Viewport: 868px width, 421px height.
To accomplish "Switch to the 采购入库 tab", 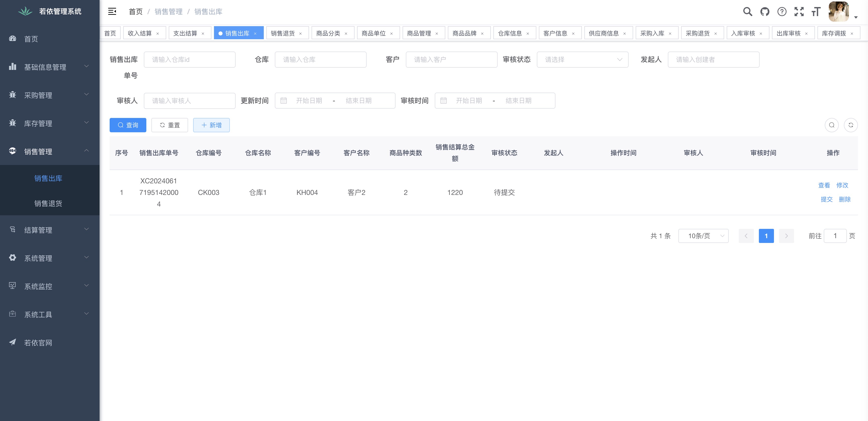I will pyautogui.click(x=652, y=33).
